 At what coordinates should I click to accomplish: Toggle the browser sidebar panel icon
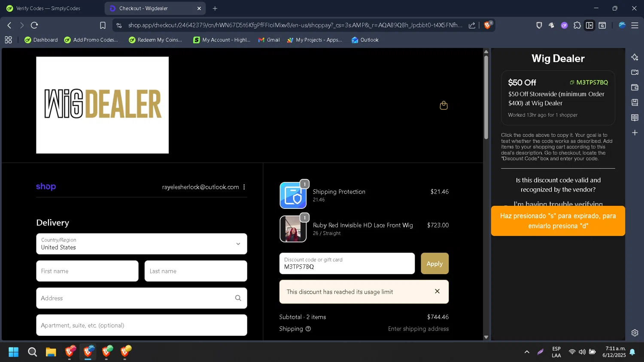(589, 25)
